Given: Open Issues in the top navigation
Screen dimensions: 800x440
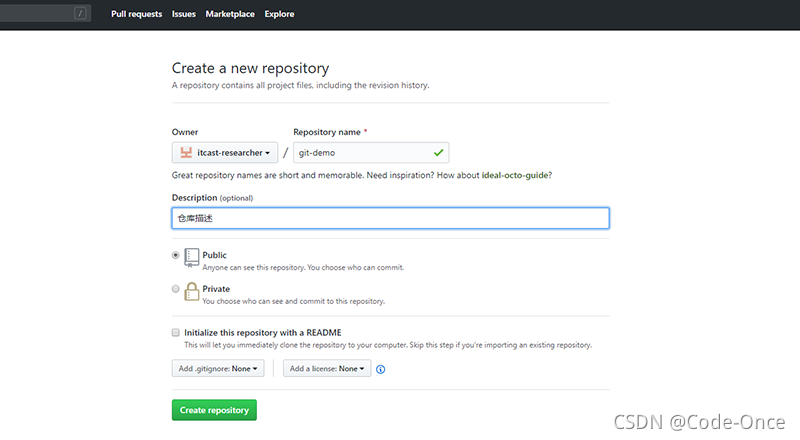Looking at the screenshot, I should tap(184, 14).
